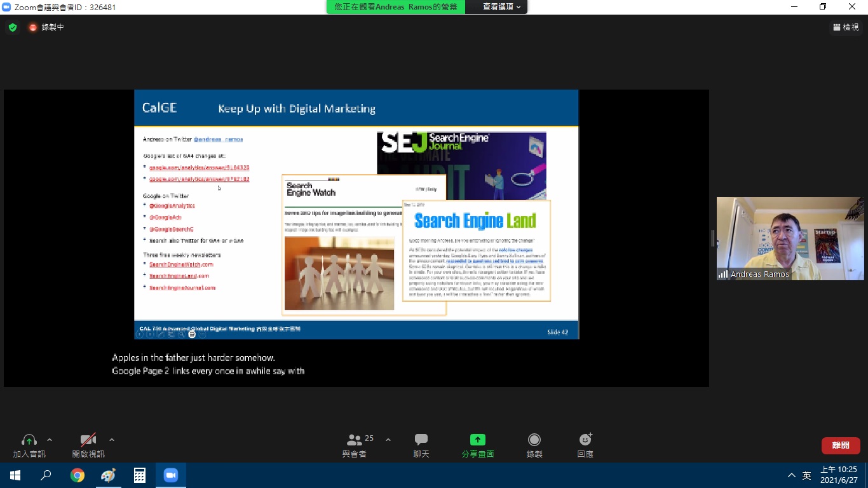Click the green encryption shield icon
Viewport: 868px width, 488px height.
(13, 27)
